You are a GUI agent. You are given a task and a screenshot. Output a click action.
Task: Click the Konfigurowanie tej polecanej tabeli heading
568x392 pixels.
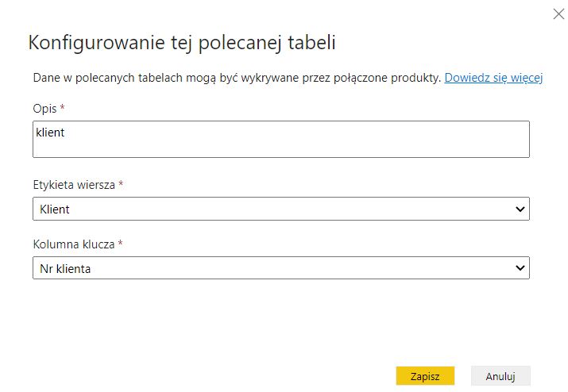click(x=182, y=43)
